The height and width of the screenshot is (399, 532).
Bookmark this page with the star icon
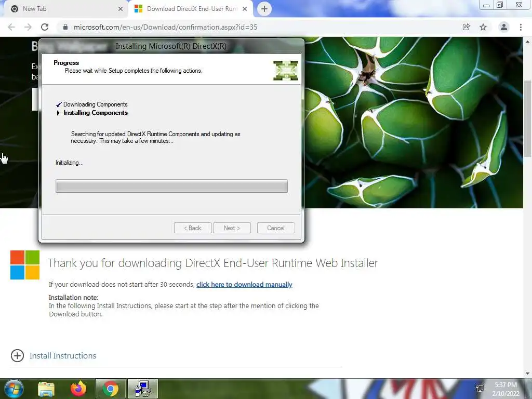[x=483, y=27]
